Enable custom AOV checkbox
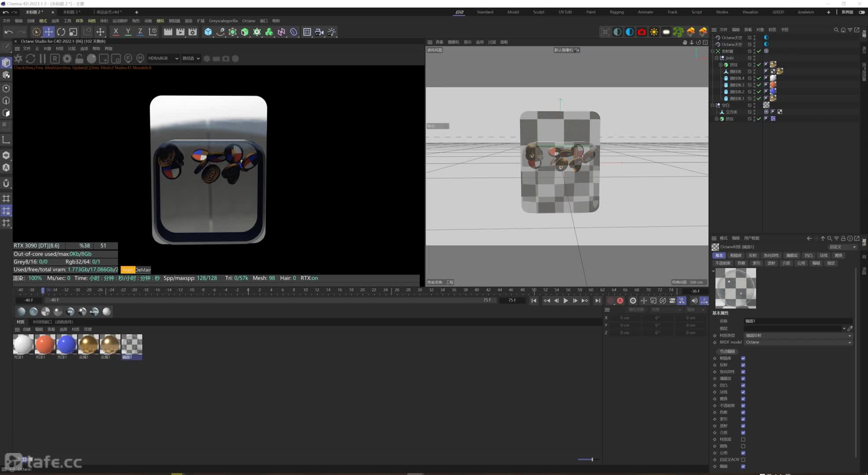868x475 pixels. pos(743,460)
